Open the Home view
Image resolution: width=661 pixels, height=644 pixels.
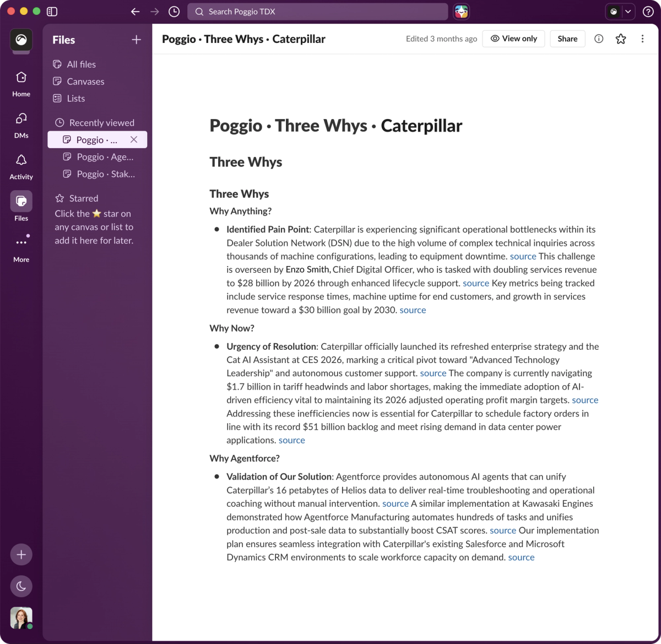click(x=21, y=84)
